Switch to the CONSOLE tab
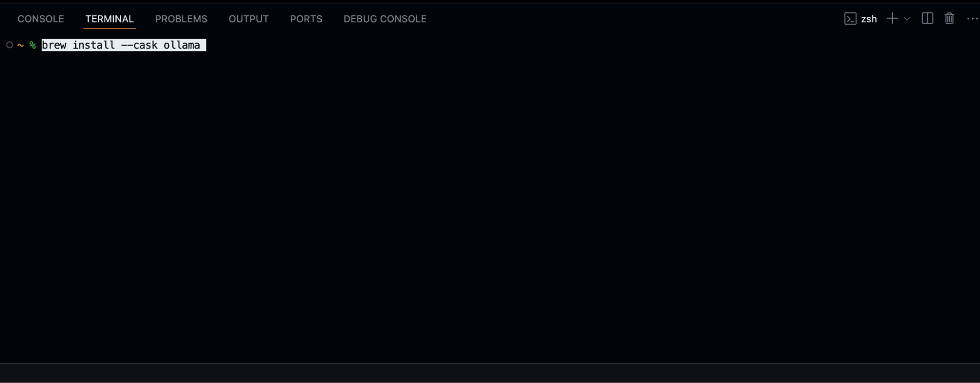 pos(41,19)
